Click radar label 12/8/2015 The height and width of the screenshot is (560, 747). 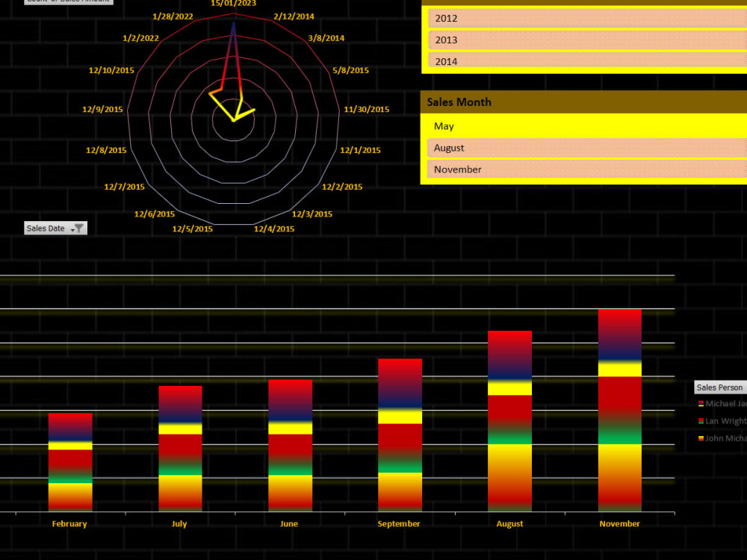click(106, 151)
